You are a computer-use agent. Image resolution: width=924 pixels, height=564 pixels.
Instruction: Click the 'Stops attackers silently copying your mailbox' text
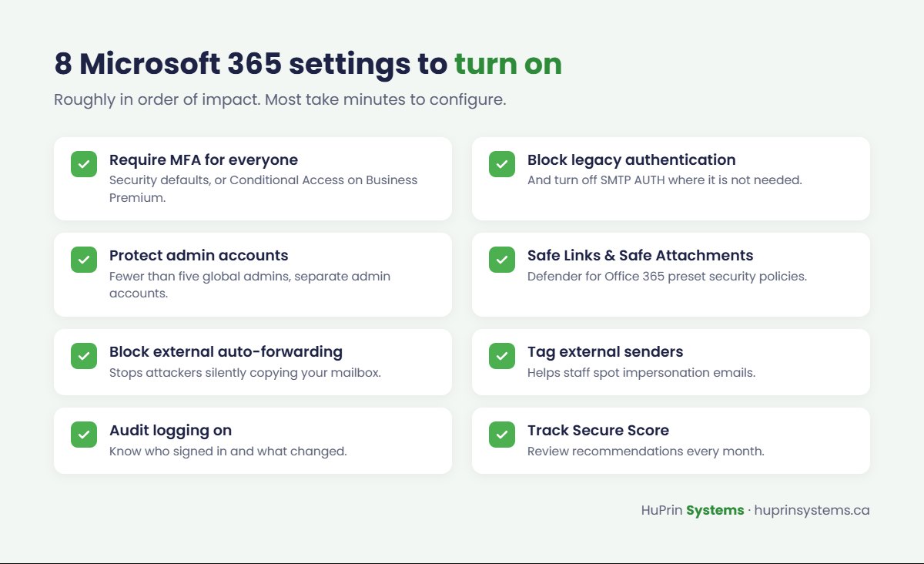245,372
